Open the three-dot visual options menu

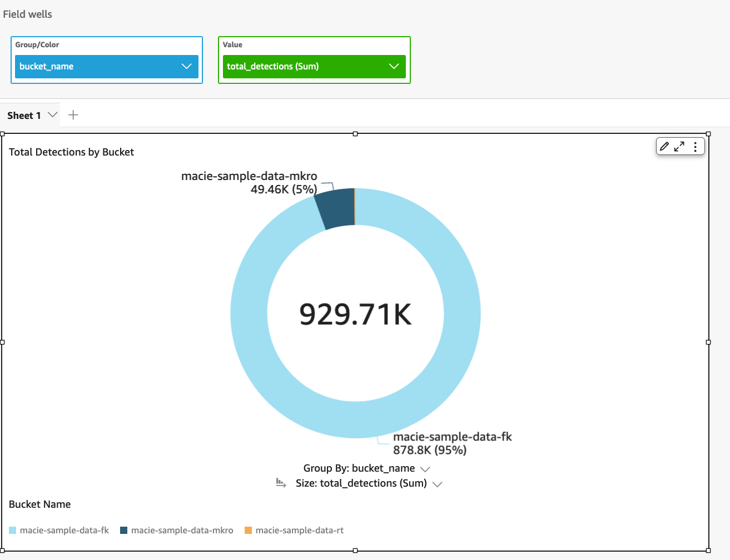(695, 147)
